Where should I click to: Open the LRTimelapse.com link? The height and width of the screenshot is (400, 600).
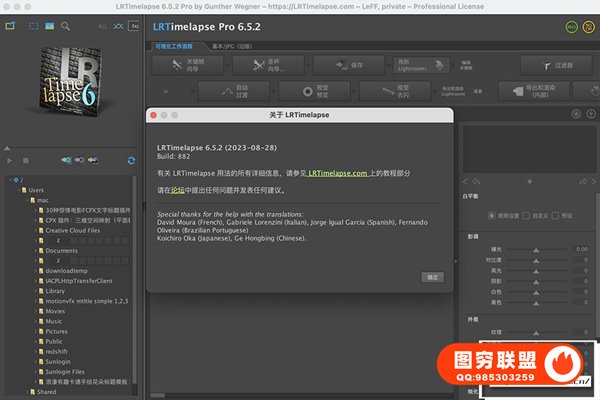340,173
